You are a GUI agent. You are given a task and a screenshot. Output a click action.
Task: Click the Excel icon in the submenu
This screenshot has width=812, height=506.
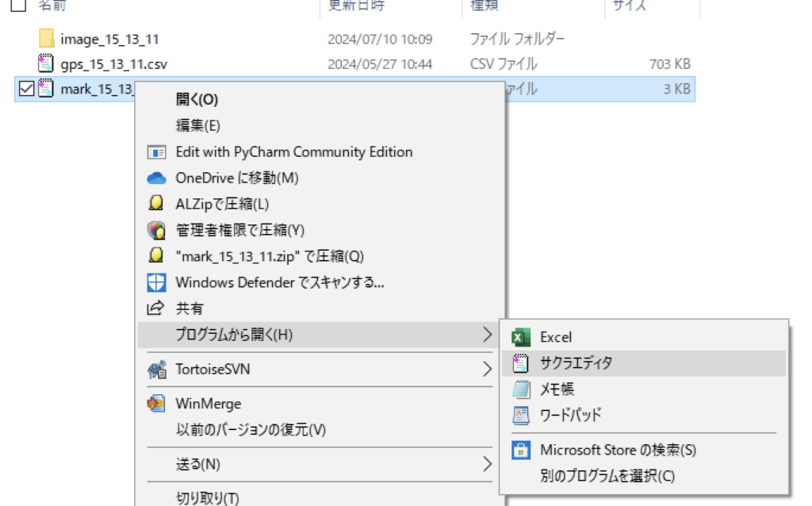click(x=520, y=337)
